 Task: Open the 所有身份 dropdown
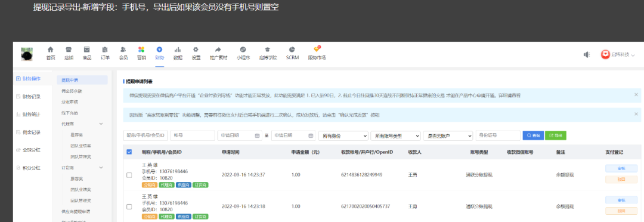pyautogui.click(x=343, y=135)
